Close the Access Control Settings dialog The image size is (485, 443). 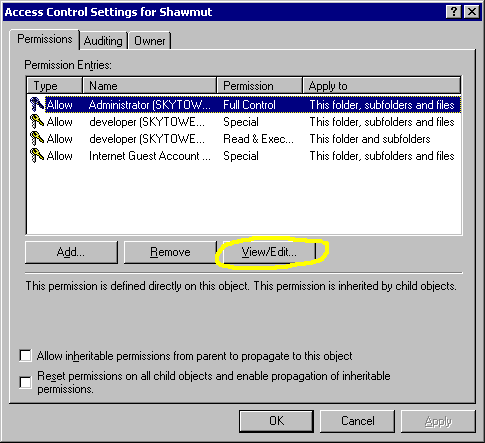(x=472, y=12)
